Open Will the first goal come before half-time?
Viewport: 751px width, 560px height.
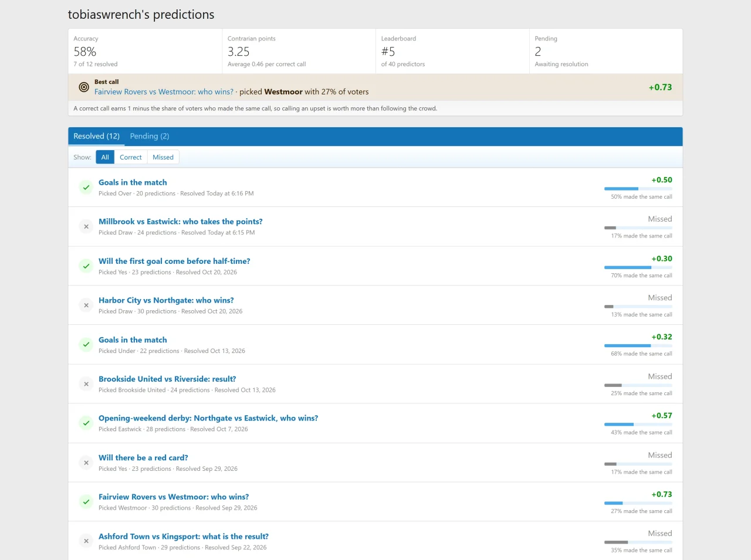pos(174,261)
